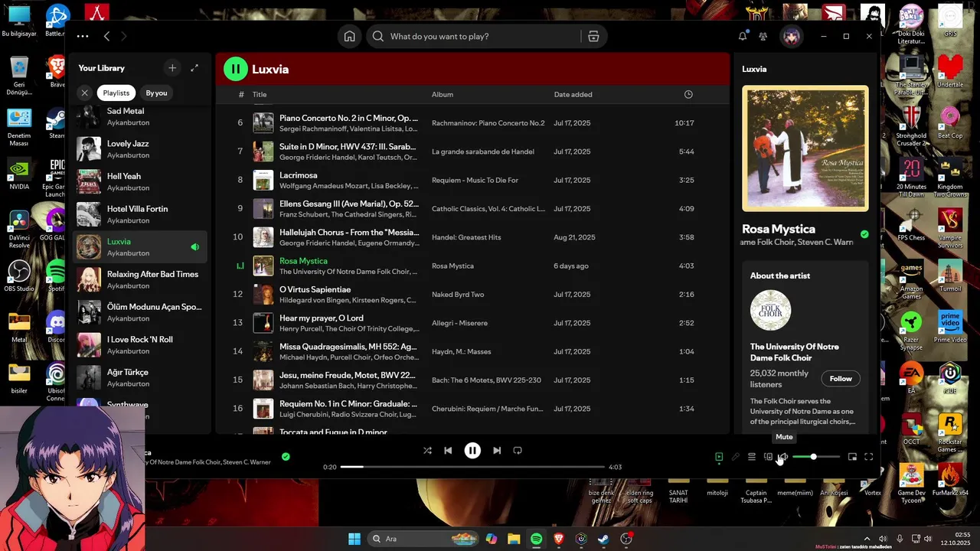
Task: Open the lyrics microphone icon
Action: click(x=735, y=457)
